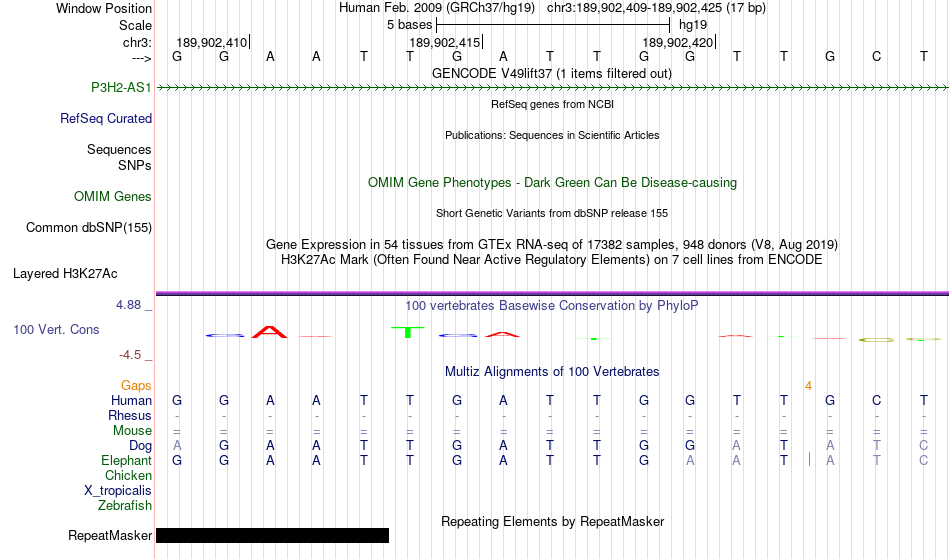Image resolution: width=950 pixels, height=559 pixels.
Task: Click the red A PhyloP conservation logo
Action: (x=270, y=332)
